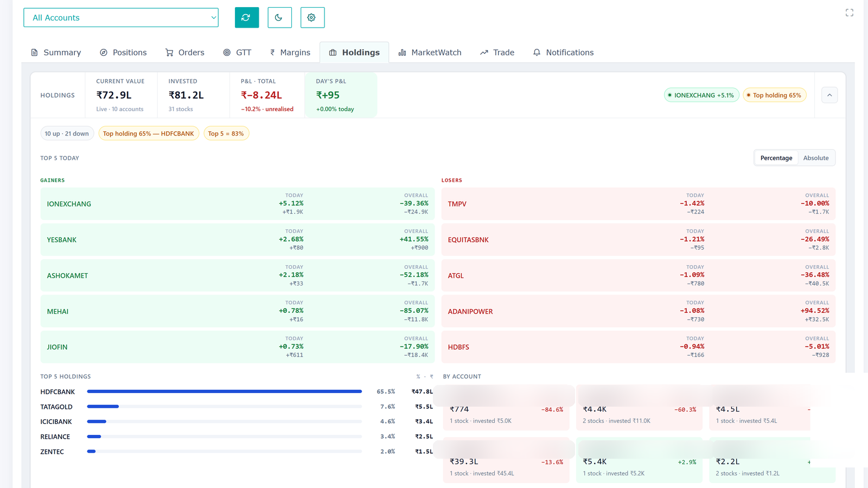
Task: Open the Trade tab
Action: [x=497, y=53]
